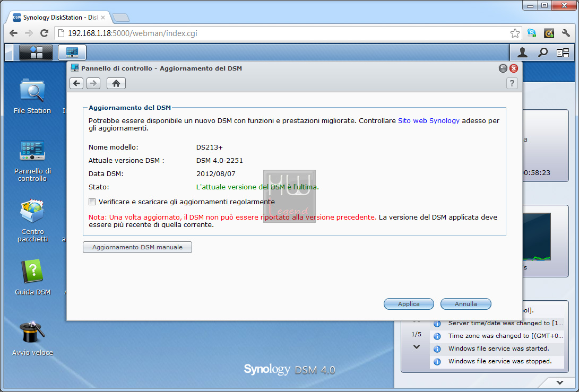This screenshot has width=579, height=392.
Task: Select log 'Time zone was changed'
Action: [497, 336]
